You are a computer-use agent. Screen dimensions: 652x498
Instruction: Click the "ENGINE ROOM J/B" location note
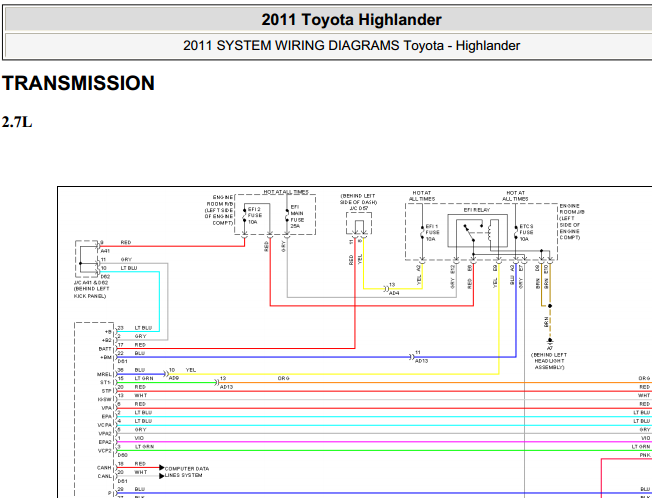coord(572,222)
